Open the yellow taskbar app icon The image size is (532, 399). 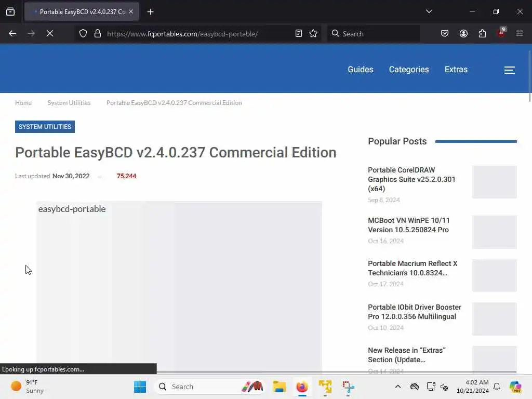[x=325, y=387]
